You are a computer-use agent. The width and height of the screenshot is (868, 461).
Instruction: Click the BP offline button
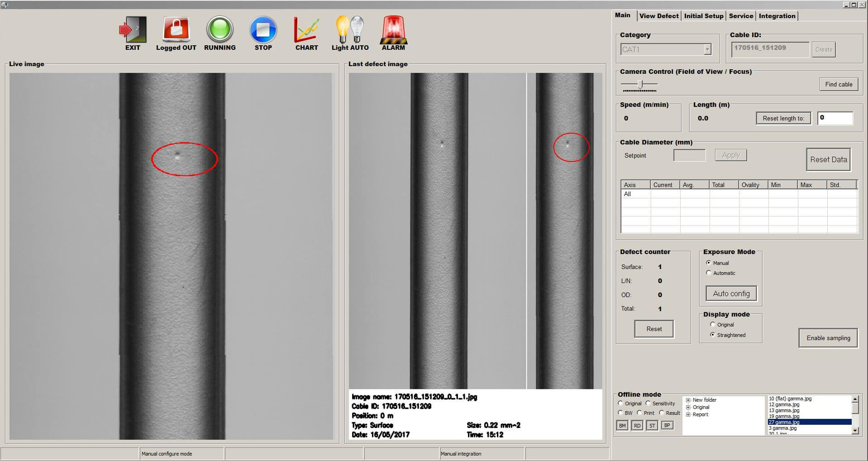point(667,425)
